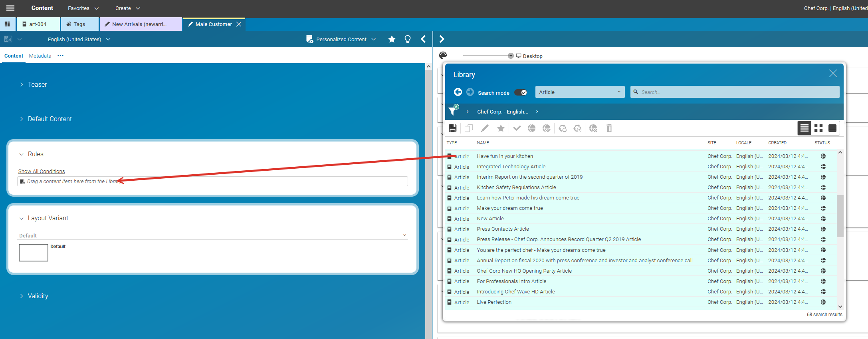This screenshot has width=868, height=339.
Task: Click the star bookmark icon in form toolbar
Action: pyautogui.click(x=392, y=39)
